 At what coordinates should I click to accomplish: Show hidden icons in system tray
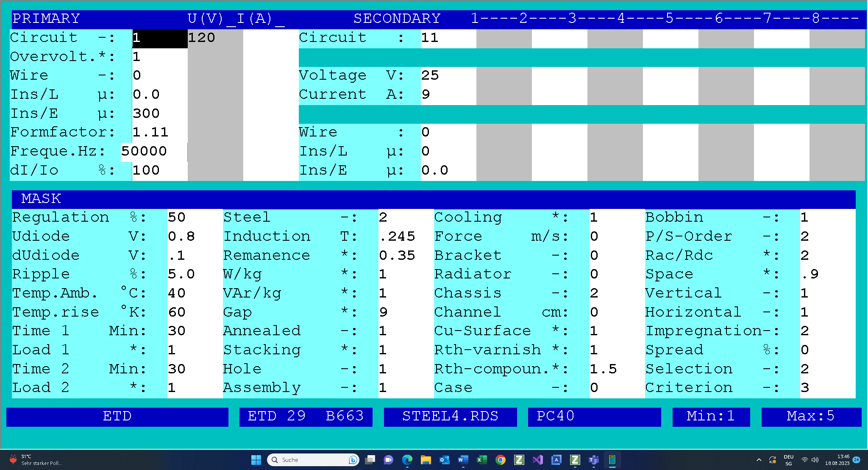click(x=759, y=460)
